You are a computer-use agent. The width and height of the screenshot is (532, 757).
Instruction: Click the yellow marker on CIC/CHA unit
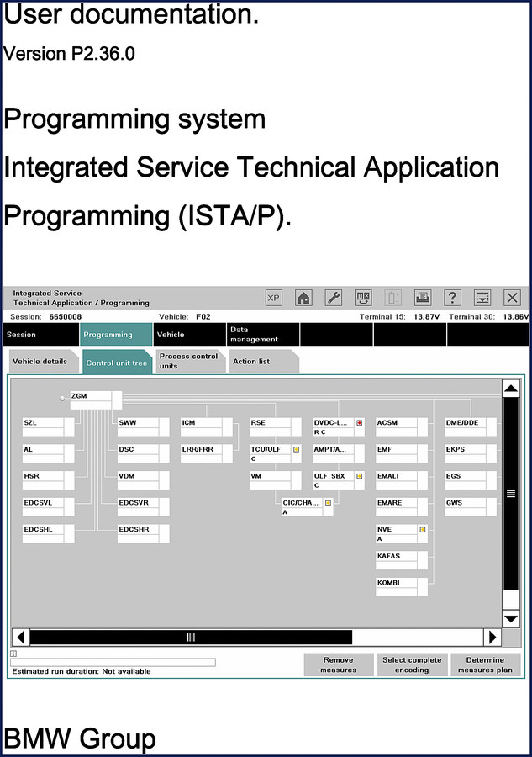328,503
